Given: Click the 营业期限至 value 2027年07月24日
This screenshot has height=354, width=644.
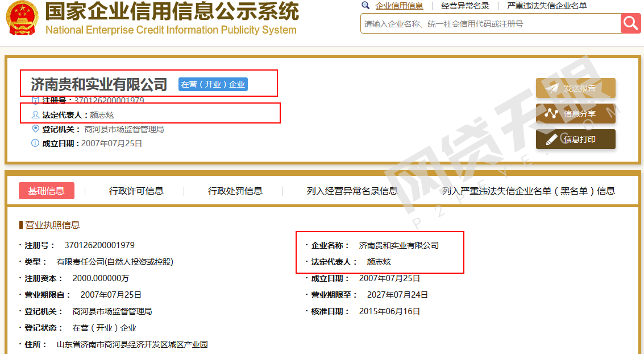Looking at the screenshot, I should tap(397, 295).
